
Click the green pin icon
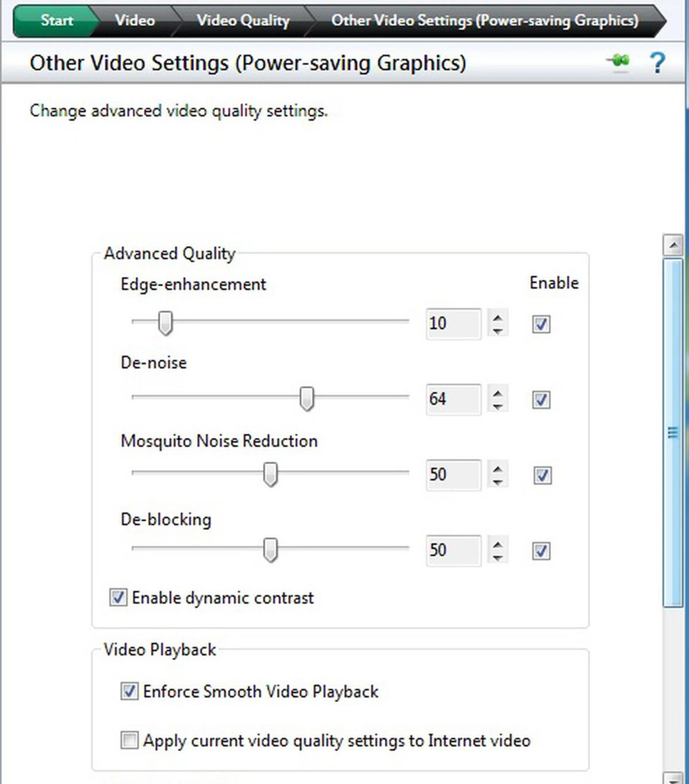pyautogui.click(x=618, y=62)
